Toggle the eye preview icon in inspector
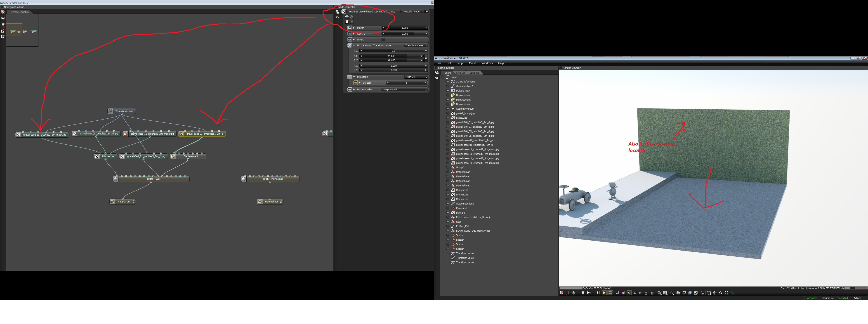868x324 pixels. [427, 12]
